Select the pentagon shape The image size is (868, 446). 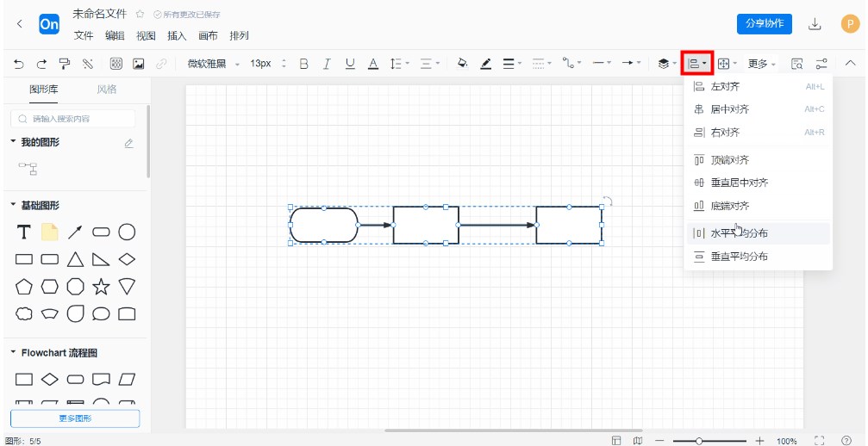tap(24, 287)
